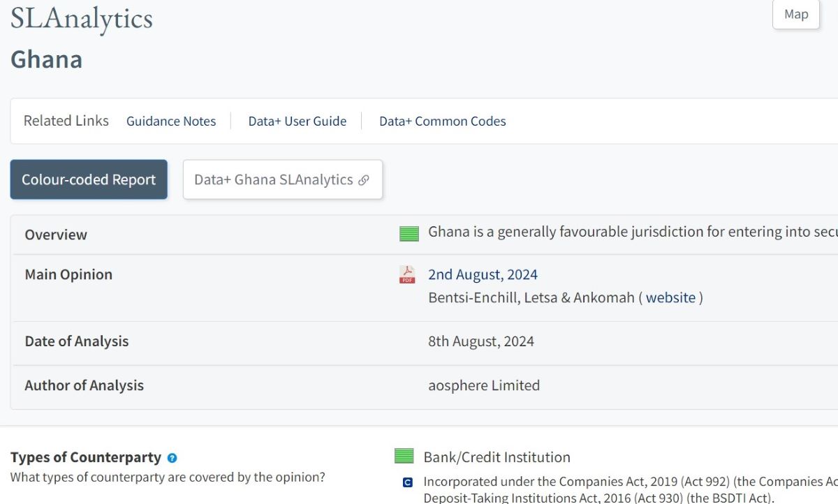Select the Colour-coded Report tab

click(x=89, y=179)
